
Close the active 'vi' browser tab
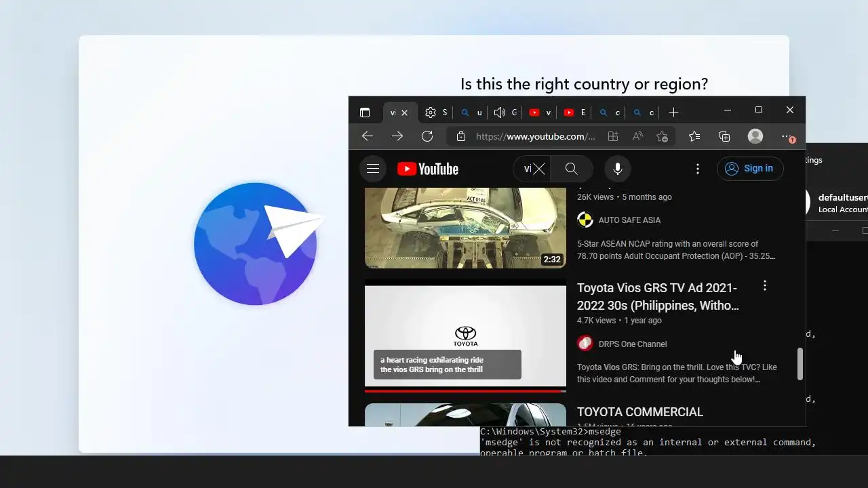pos(405,113)
